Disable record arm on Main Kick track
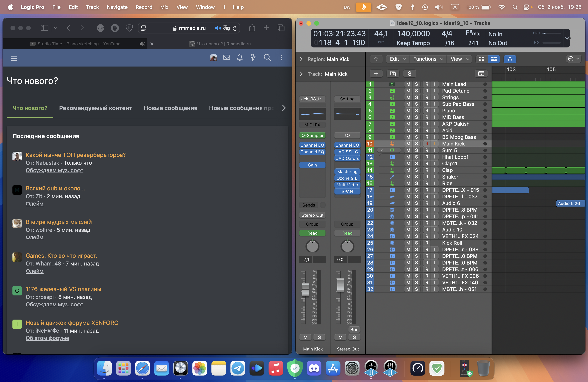588x382 pixels. coord(427,144)
